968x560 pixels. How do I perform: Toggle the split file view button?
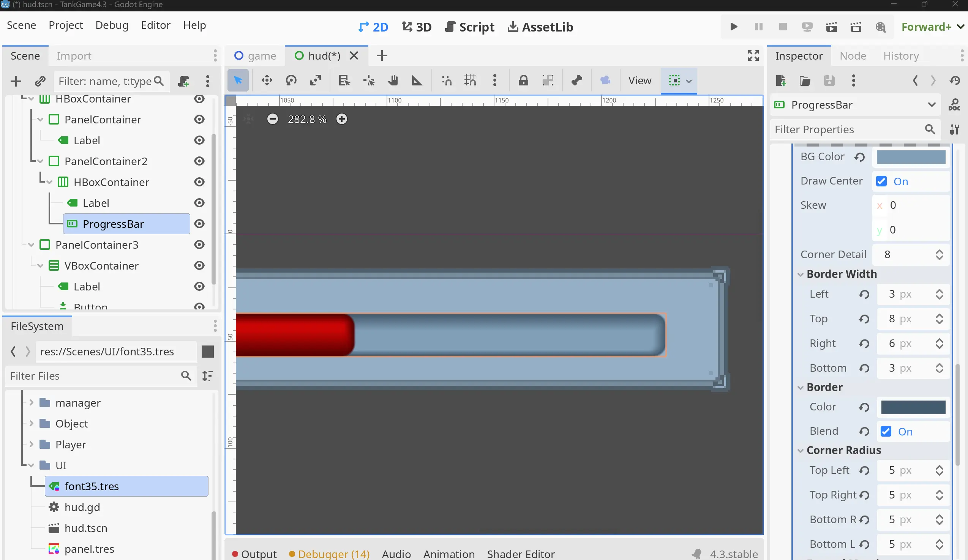(x=207, y=352)
